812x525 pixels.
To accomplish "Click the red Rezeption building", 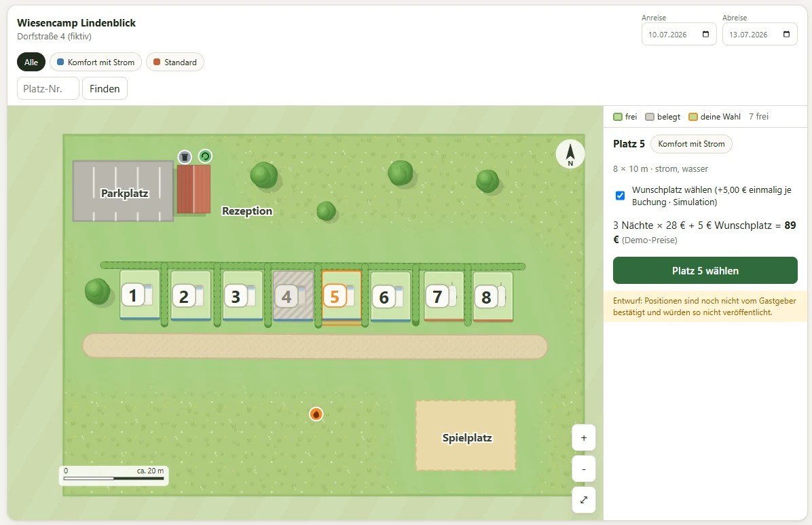I will click(x=193, y=189).
